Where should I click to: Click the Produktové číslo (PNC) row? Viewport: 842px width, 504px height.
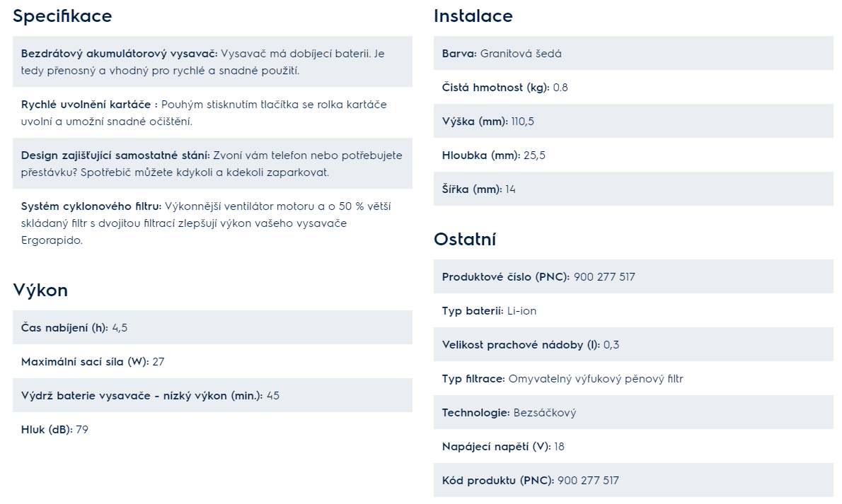634,276
